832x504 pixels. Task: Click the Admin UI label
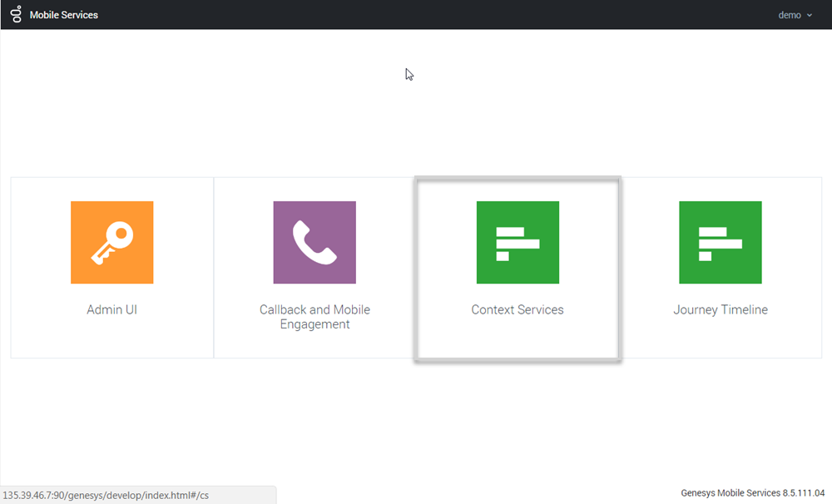112,309
